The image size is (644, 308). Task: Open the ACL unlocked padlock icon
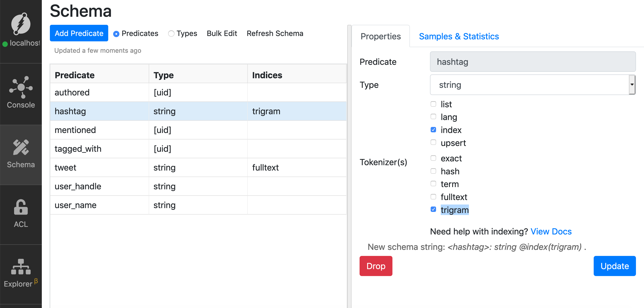coord(21,207)
